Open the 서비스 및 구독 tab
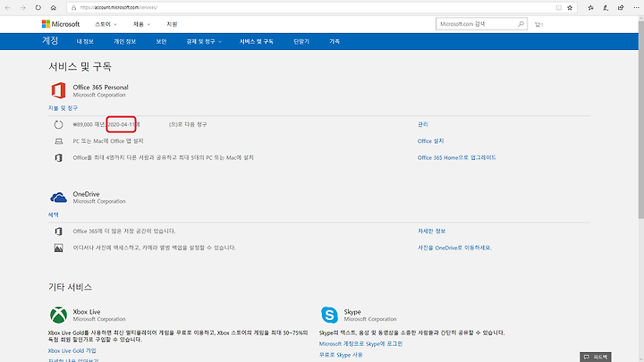The image size is (644, 362). click(257, 41)
